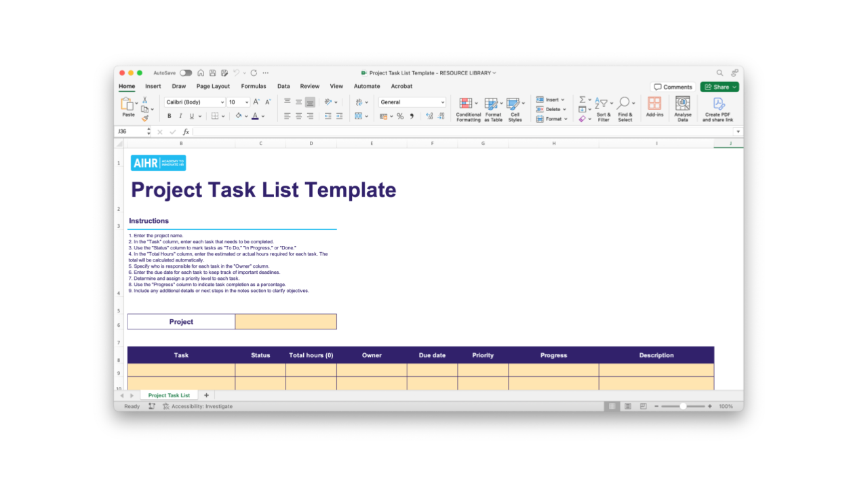This screenshot has width=868, height=488.
Task: Toggle the AutoSave switch
Action: [185, 73]
